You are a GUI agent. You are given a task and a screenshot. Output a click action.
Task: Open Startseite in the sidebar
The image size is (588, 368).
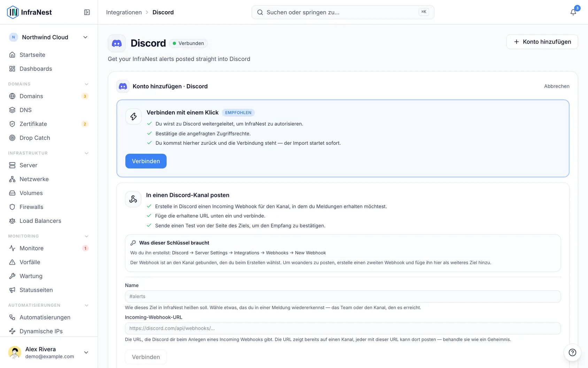[48, 55]
